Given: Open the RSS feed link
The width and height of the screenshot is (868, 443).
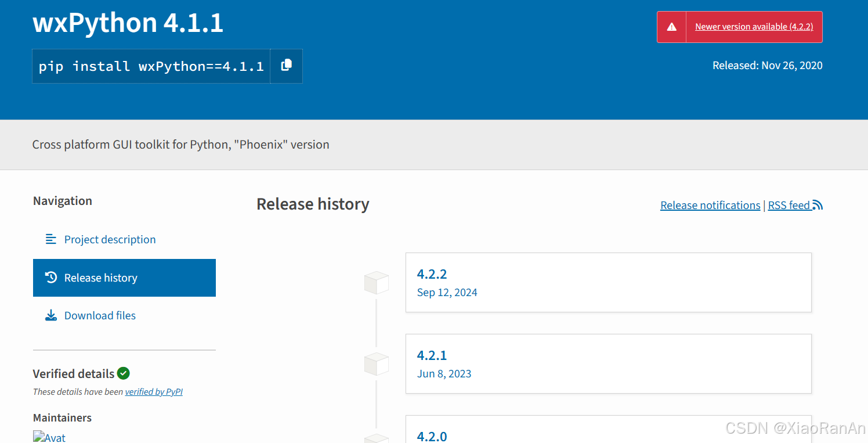Looking at the screenshot, I should [x=795, y=205].
